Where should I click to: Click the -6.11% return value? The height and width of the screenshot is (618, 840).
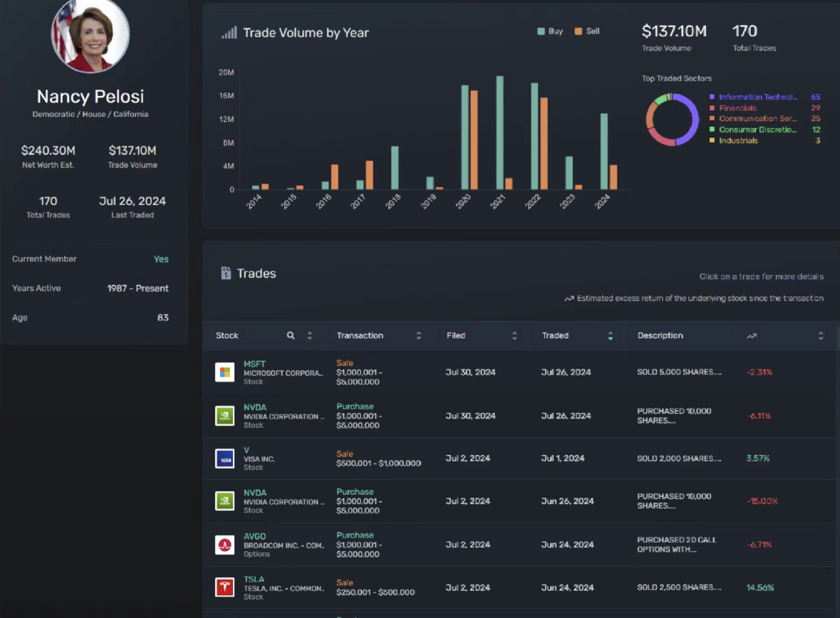tap(759, 416)
